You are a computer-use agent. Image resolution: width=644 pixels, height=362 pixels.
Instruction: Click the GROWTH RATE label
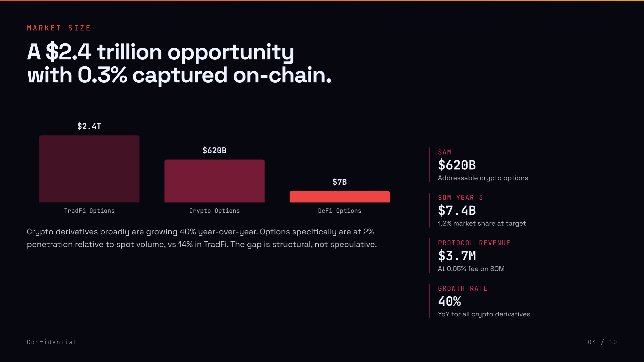pos(463,288)
